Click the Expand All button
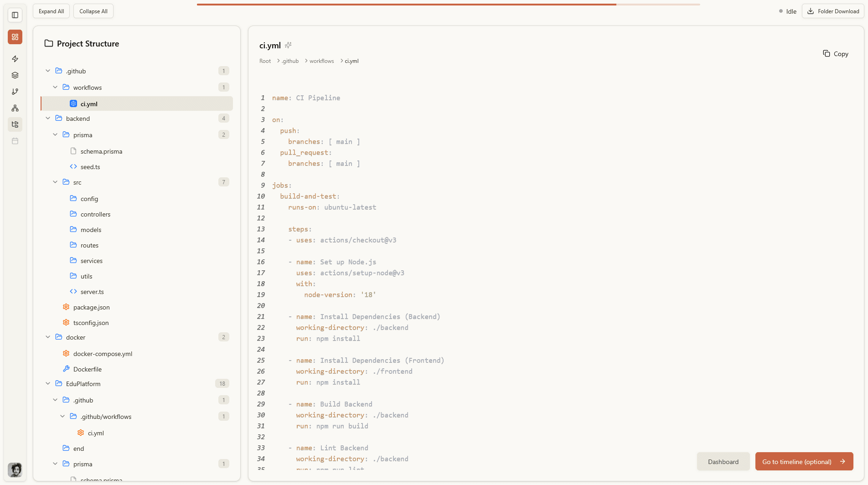This screenshot has width=868, height=485. coord(51,11)
